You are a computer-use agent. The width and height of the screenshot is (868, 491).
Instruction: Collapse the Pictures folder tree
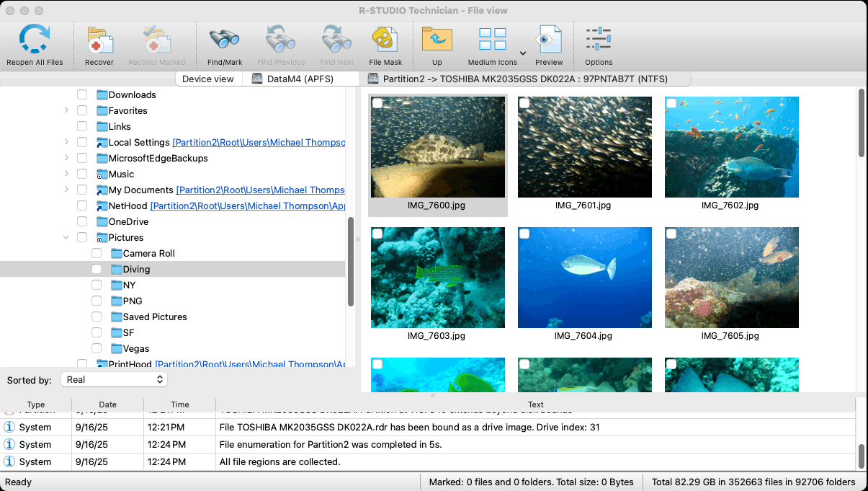66,237
